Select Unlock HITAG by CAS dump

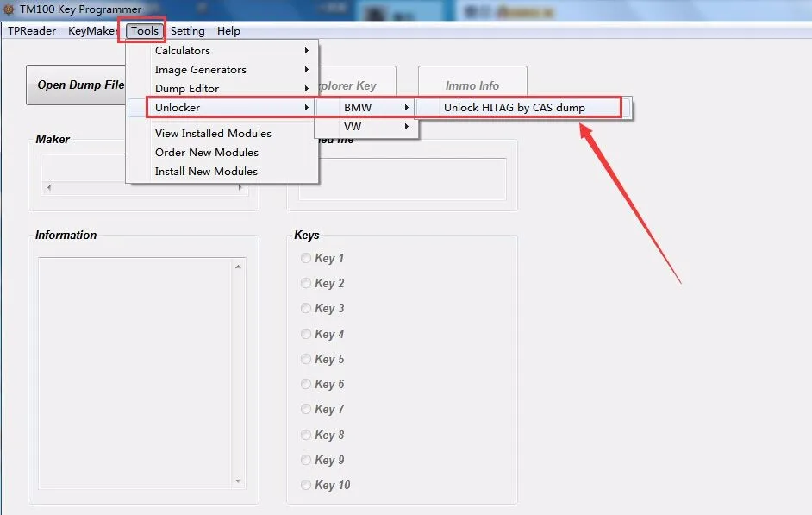tap(523, 107)
